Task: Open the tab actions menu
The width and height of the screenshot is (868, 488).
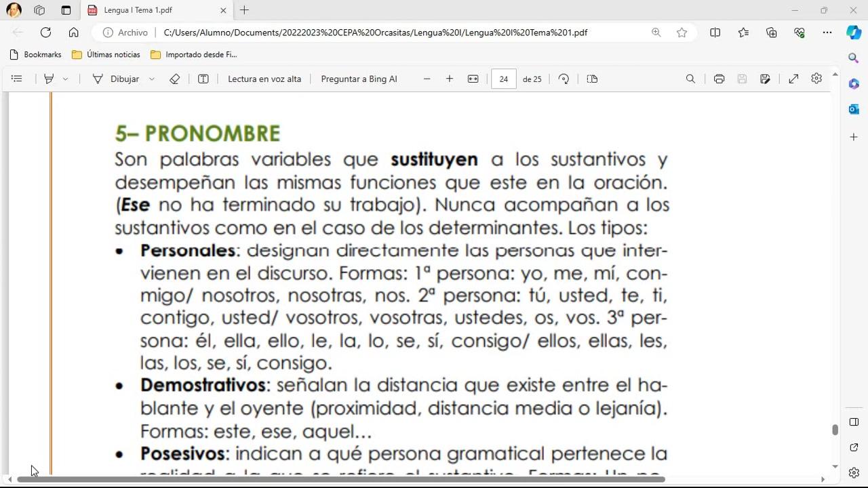Action: pyautogui.click(x=66, y=10)
